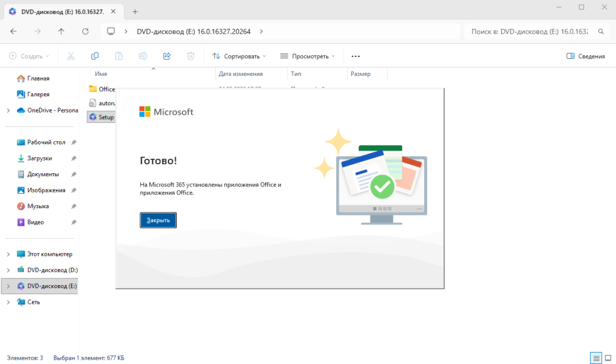Click the computer icon in address bar
This screenshot has width=616, height=364.
click(x=111, y=31)
